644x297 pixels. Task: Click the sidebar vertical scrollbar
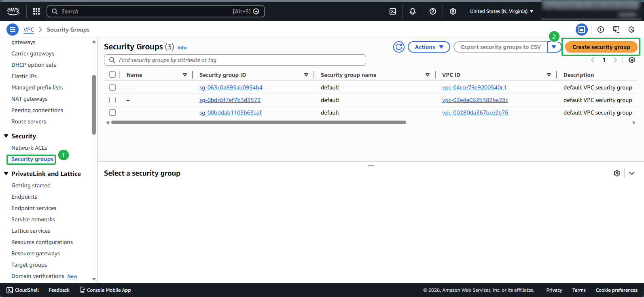pos(94,105)
